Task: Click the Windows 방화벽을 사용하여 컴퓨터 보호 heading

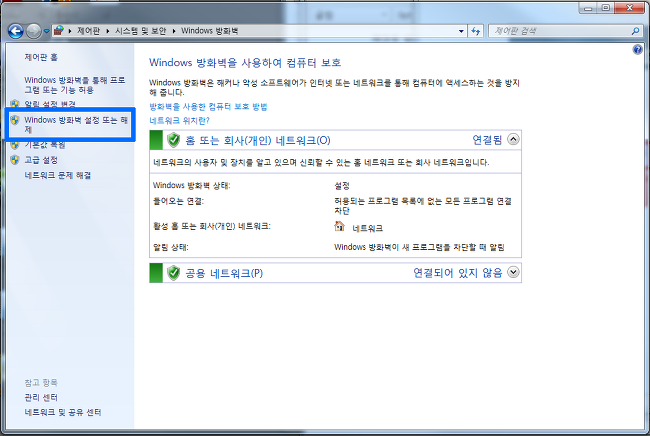Action: pos(245,63)
